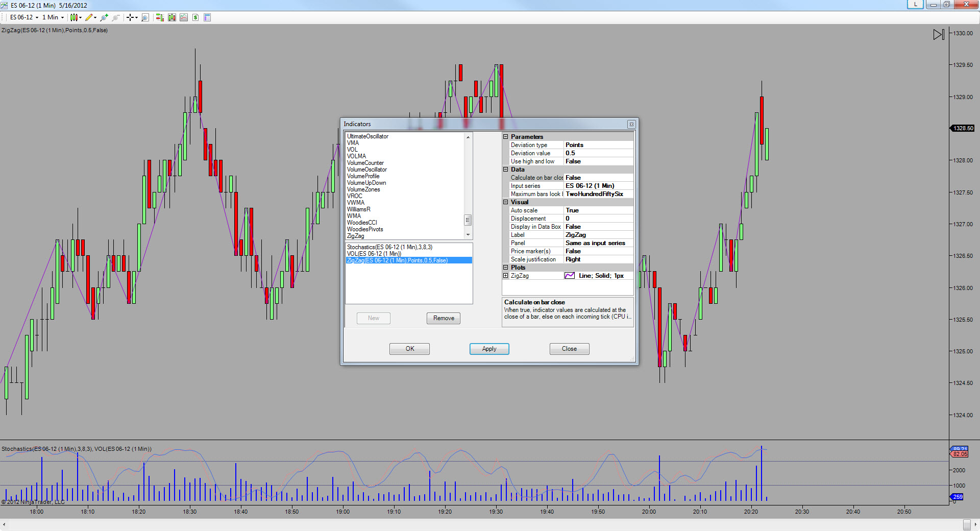Open the Data Series toolbar icon
Image resolution: width=980 pixels, height=531 pixels.
172,17
